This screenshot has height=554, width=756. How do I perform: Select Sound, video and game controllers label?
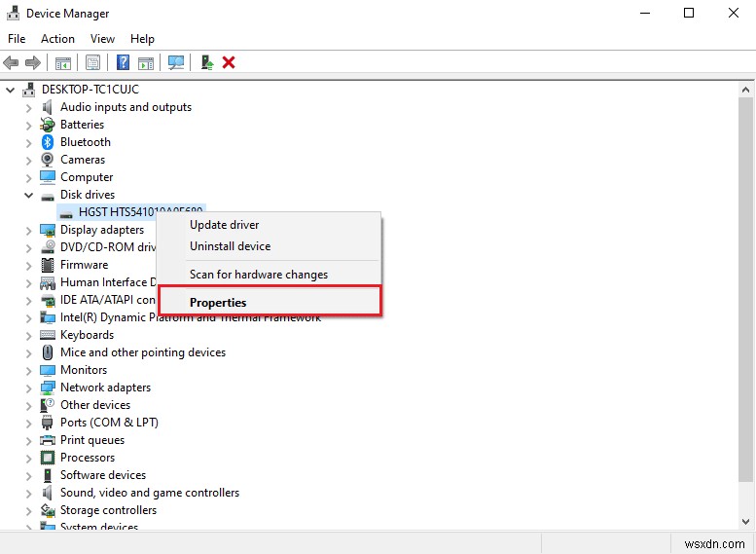pyautogui.click(x=150, y=493)
